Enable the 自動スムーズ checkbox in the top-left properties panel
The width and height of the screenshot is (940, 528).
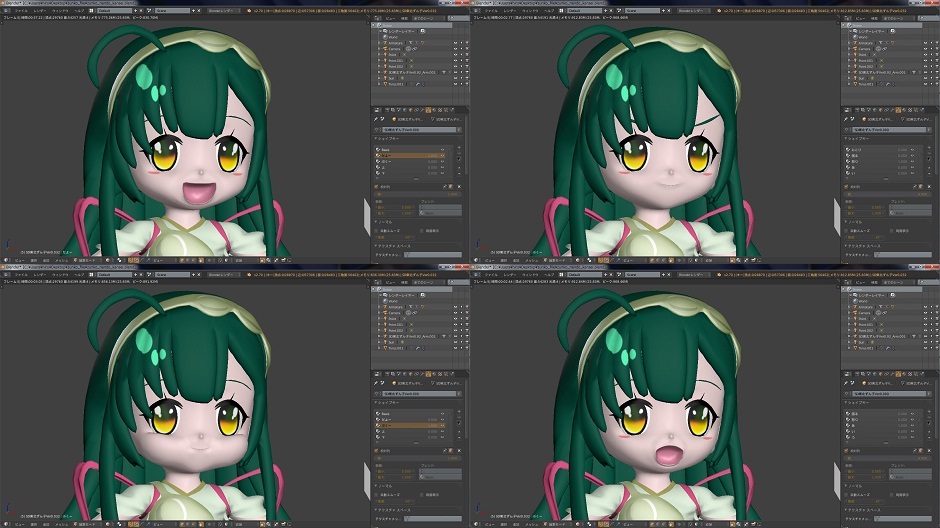coord(376,231)
